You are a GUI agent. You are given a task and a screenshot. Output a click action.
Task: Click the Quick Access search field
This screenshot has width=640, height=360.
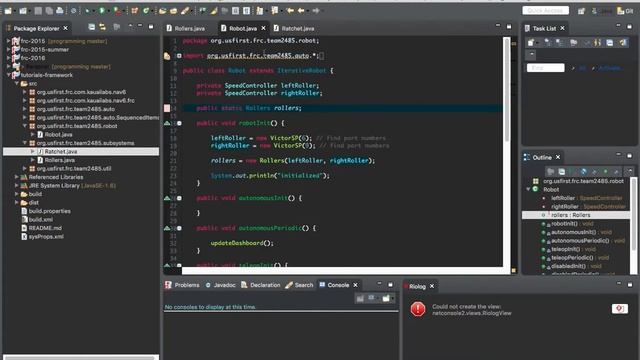(545, 11)
